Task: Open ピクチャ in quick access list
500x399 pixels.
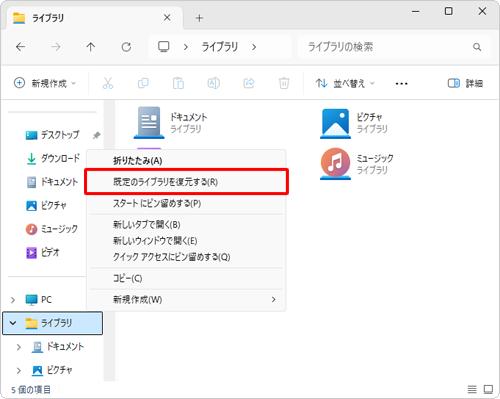Action: pos(46,205)
